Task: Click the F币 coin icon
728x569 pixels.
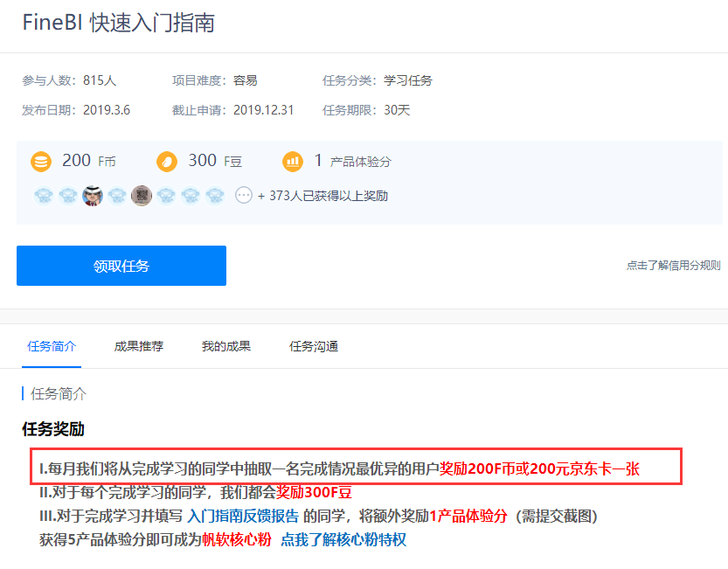Action: tap(41, 162)
